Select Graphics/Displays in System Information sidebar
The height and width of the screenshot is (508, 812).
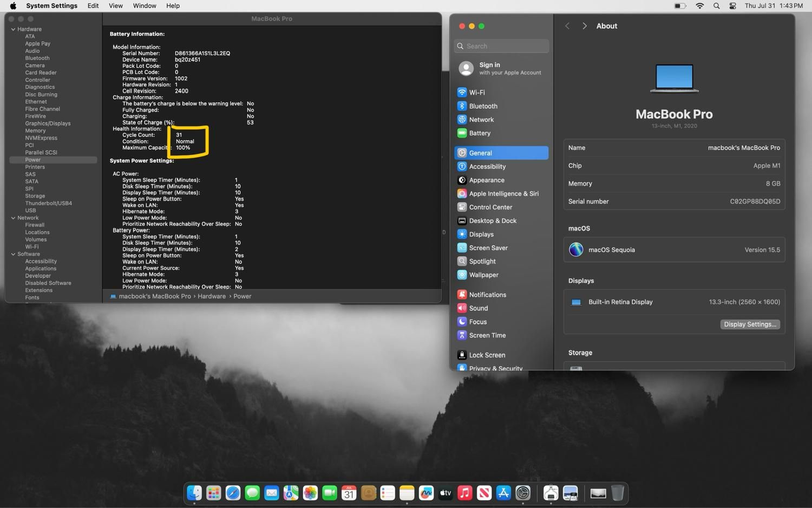48,123
